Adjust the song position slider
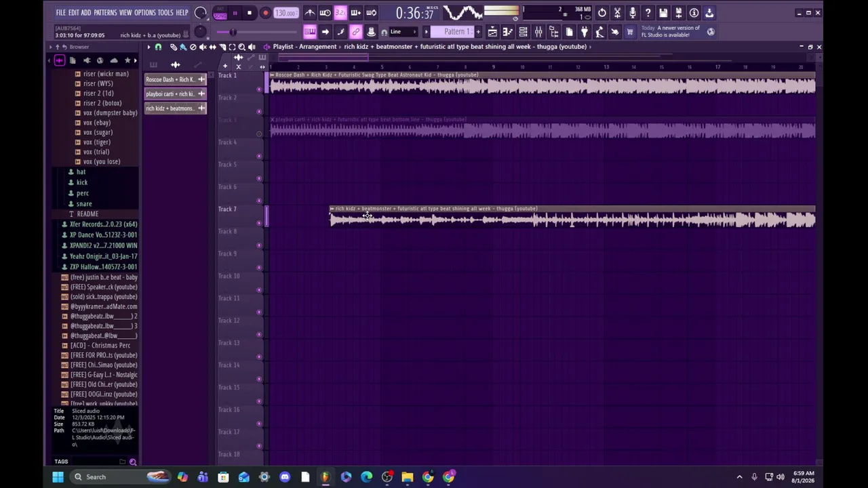 [258, 32]
